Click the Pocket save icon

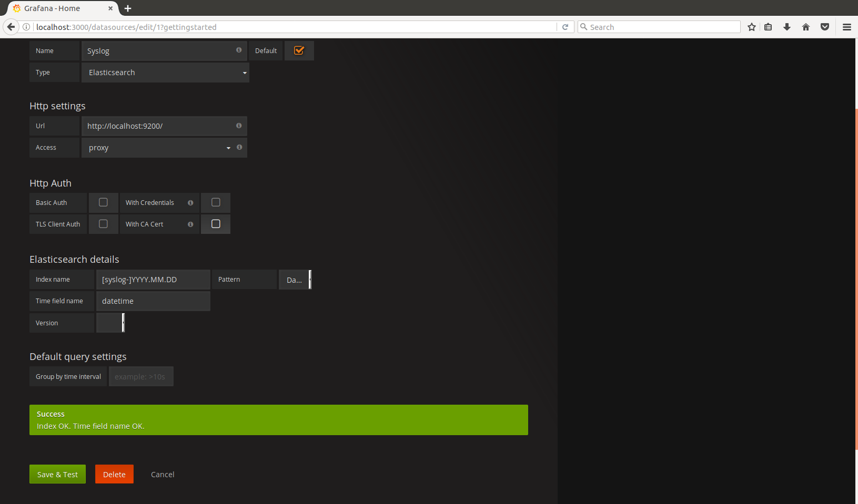click(825, 27)
